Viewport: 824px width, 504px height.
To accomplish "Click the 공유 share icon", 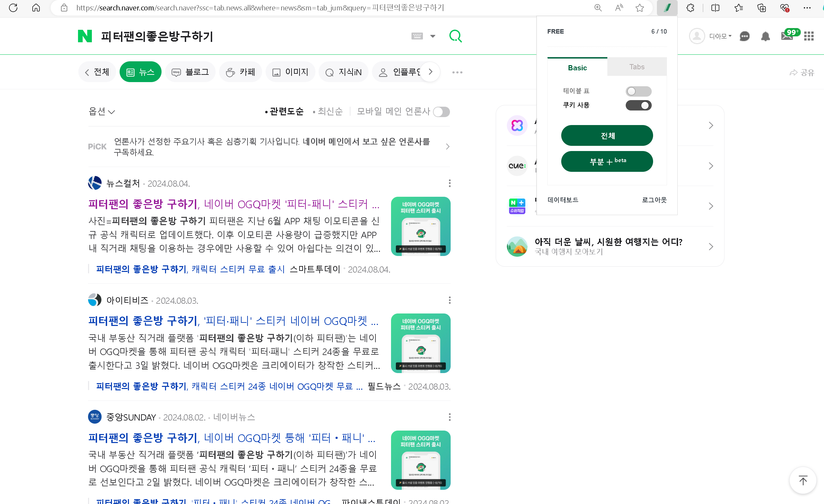I will (x=801, y=72).
